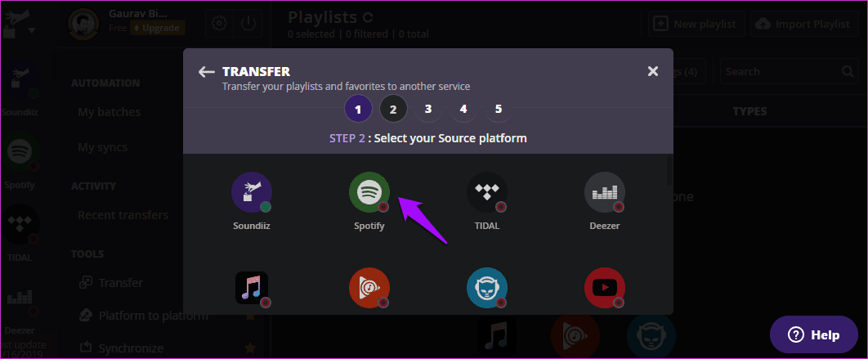Open Synchronize tool in sidebar
This screenshot has width=868, height=359.
pos(121,348)
